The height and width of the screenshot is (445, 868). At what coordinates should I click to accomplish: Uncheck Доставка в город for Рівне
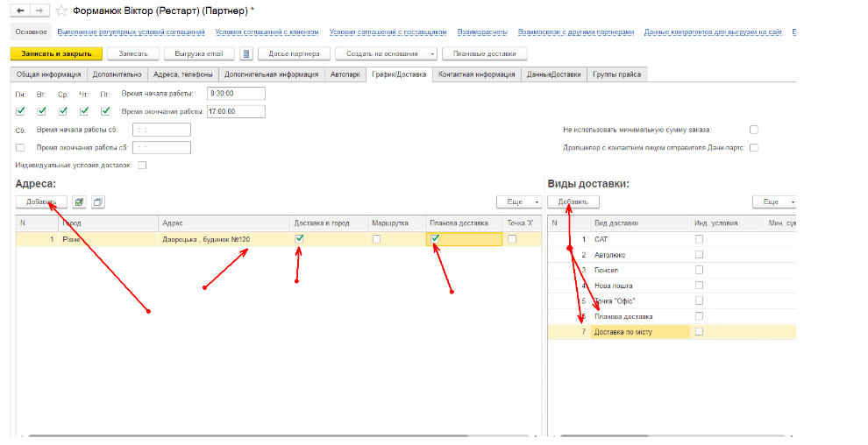(300, 239)
